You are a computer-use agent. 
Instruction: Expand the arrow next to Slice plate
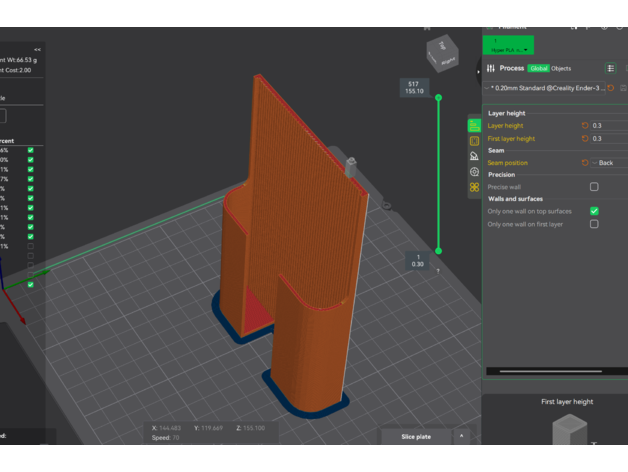[461, 436]
